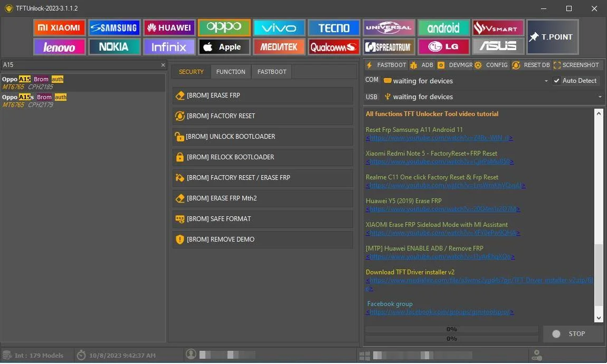
Task: Click the STOP button
Action: (573, 334)
